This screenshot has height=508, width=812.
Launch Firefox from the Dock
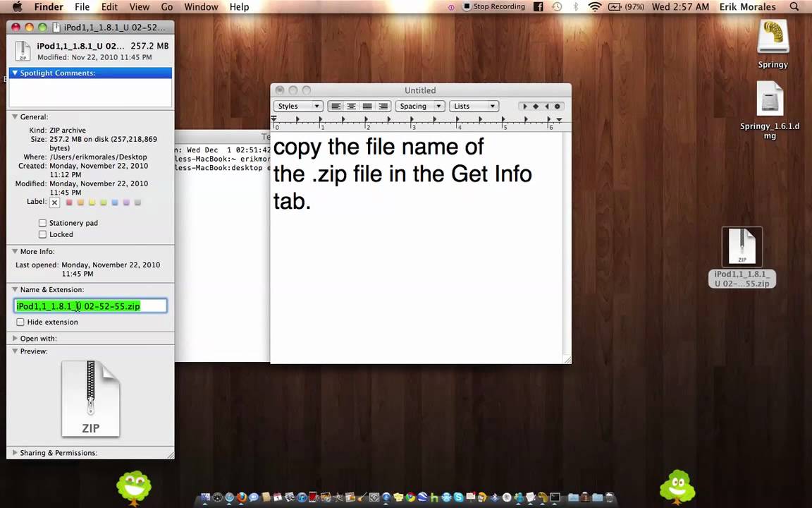(x=241, y=497)
